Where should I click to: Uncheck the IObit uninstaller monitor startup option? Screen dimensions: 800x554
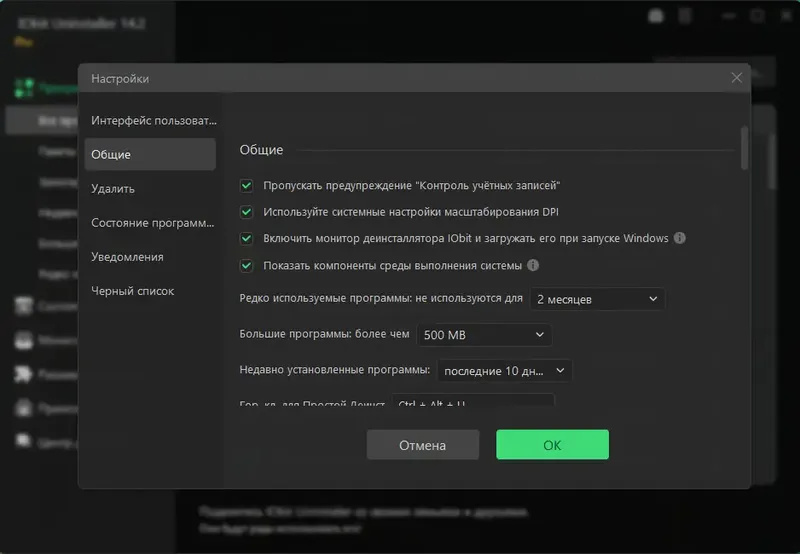tap(246, 239)
